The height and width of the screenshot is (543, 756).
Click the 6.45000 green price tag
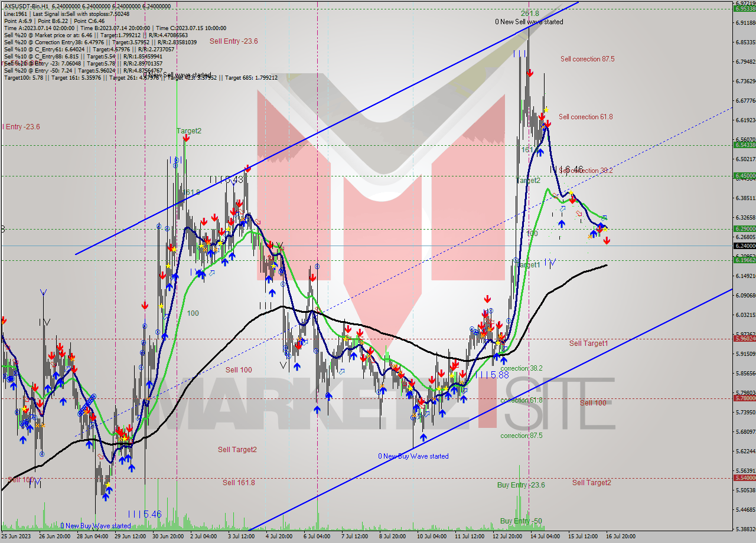coord(744,175)
